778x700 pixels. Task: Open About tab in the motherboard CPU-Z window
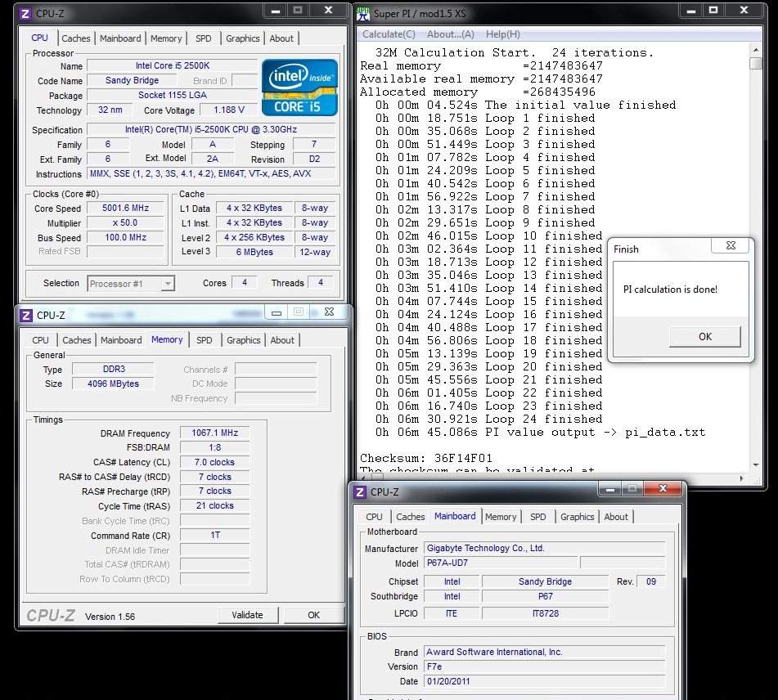click(616, 517)
